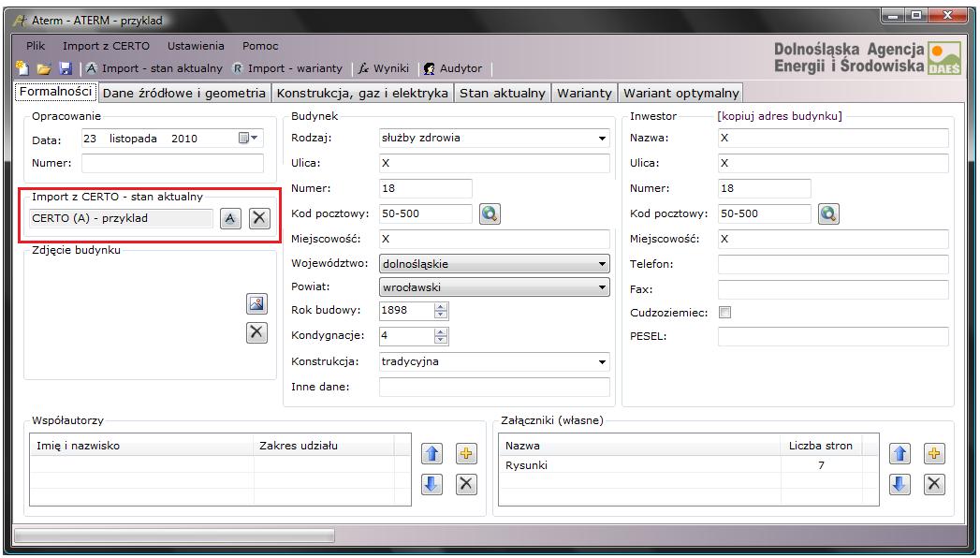Switch to Warianty tab
The image size is (980, 558).
pyautogui.click(x=584, y=93)
